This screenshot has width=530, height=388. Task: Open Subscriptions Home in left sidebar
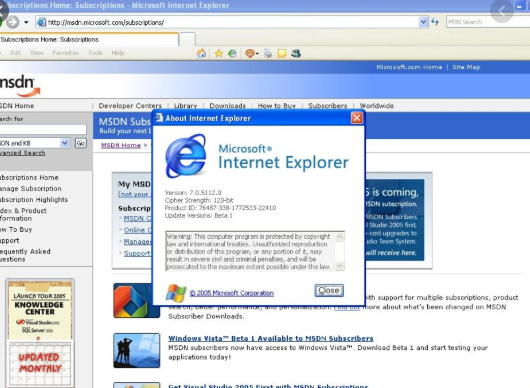29,177
